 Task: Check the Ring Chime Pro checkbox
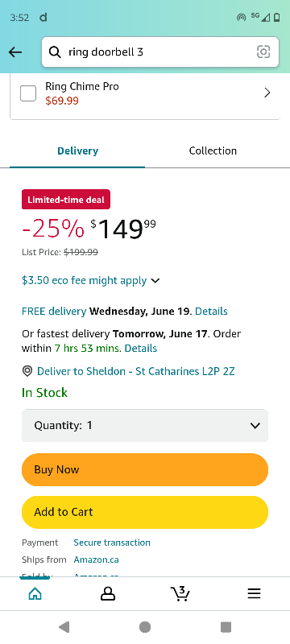pyautogui.click(x=28, y=93)
